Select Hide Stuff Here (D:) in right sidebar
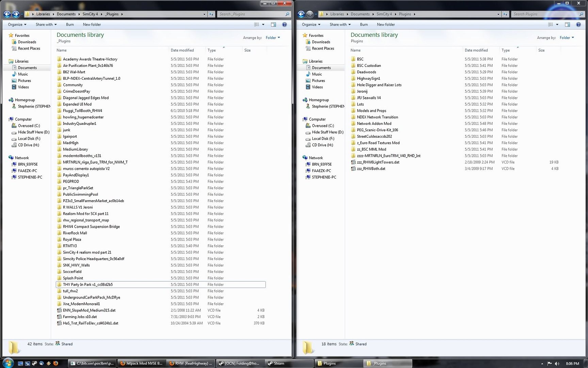588x368 pixels. [x=327, y=132]
